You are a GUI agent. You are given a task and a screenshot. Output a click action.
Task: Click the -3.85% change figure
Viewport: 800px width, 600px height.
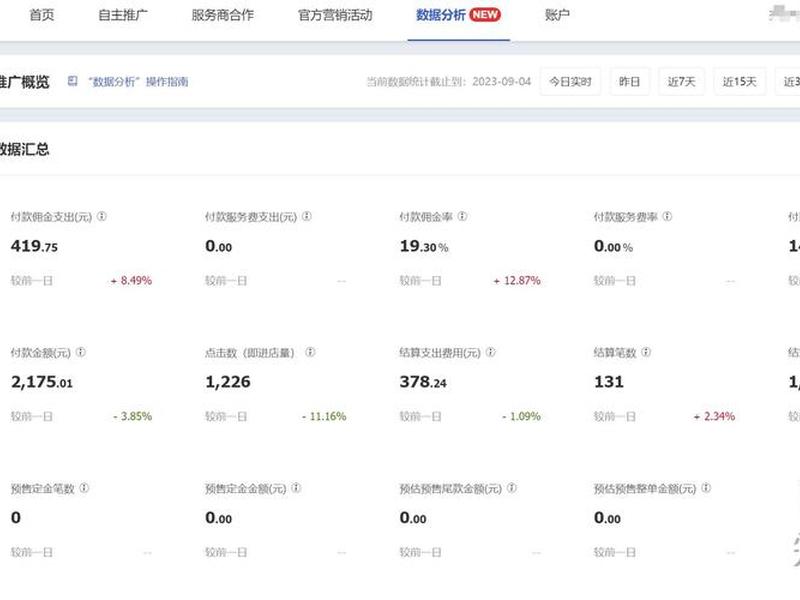133,416
